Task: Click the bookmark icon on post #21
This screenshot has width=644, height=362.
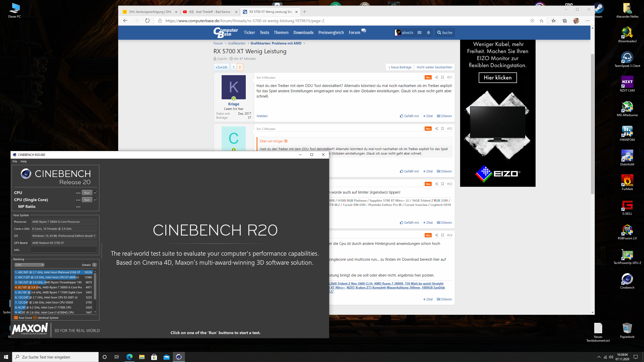Action: point(442,77)
